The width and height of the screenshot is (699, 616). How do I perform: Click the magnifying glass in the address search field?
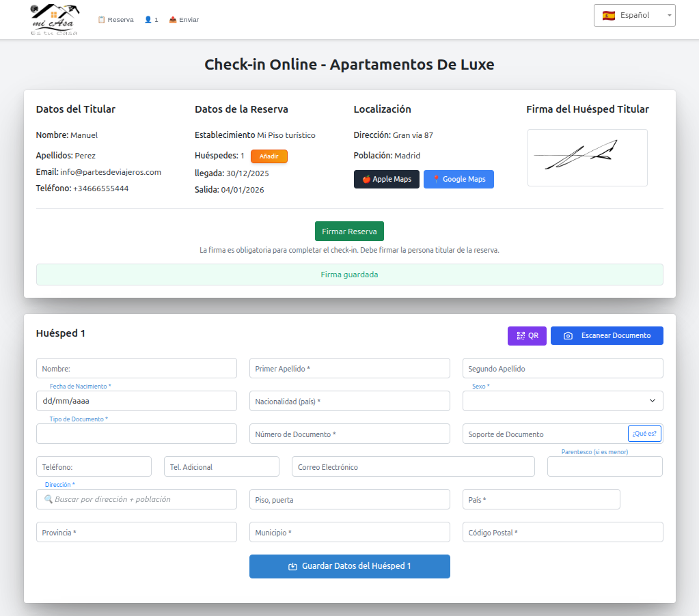coord(46,499)
